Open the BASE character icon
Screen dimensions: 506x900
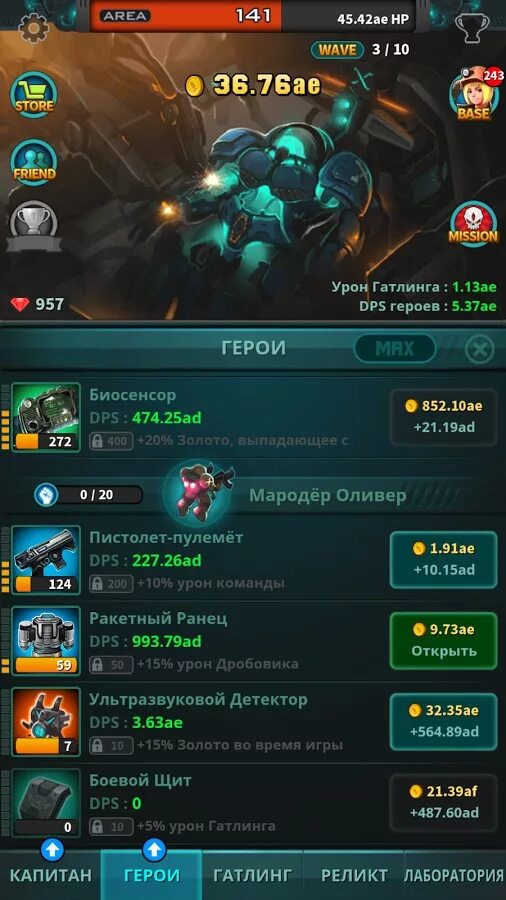pyautogui.click(x=474, y=95)
